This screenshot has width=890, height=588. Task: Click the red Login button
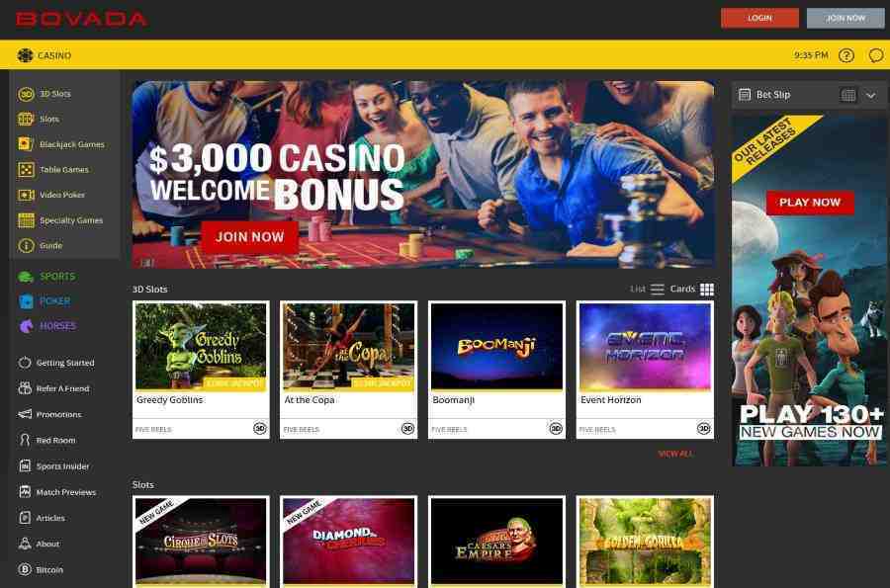point(759,18)
